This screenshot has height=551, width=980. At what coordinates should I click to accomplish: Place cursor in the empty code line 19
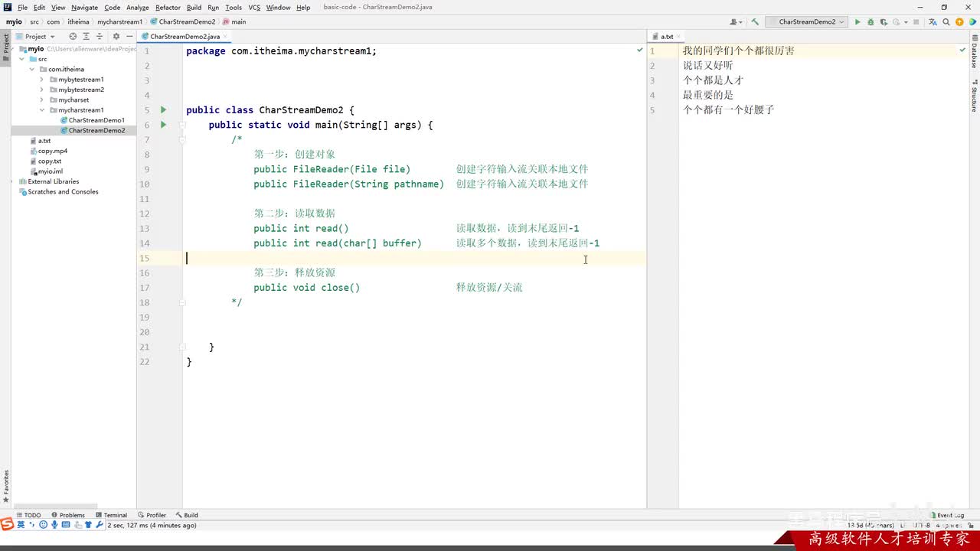click(413, 317)
